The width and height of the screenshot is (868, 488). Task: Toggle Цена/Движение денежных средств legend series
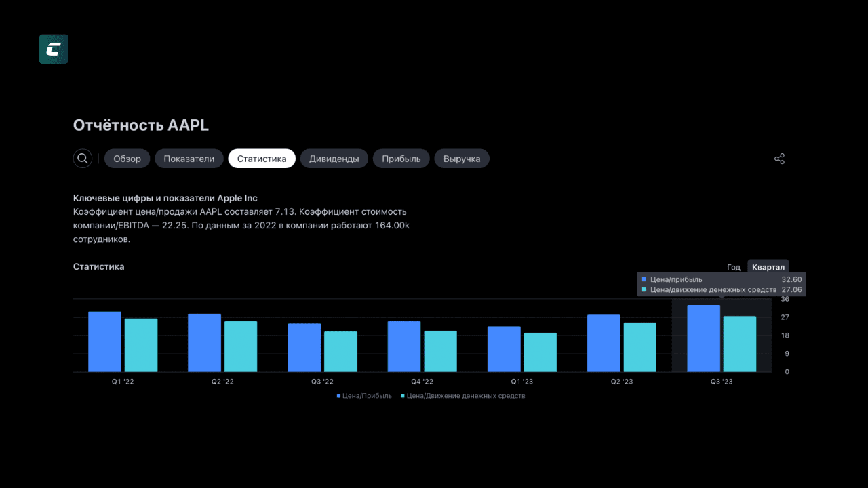tap(463, 396)
